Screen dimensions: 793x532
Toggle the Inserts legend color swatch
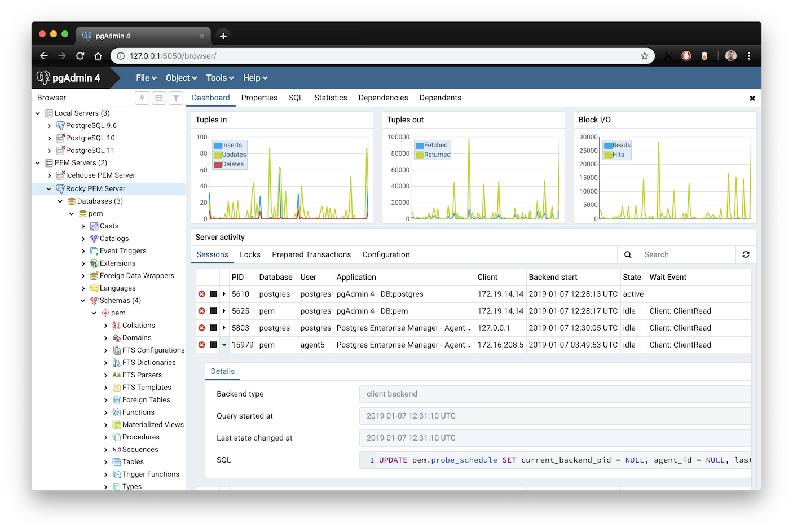218,146
